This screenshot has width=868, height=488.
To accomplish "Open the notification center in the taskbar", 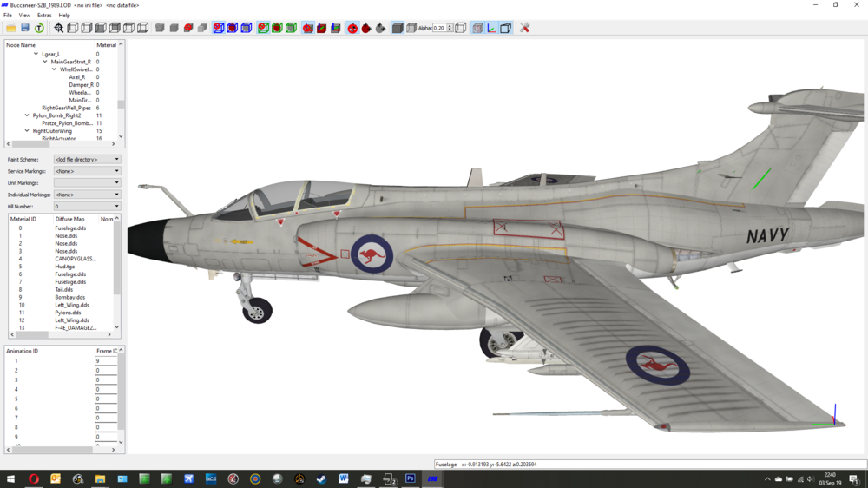I will (x=853, y=478).
